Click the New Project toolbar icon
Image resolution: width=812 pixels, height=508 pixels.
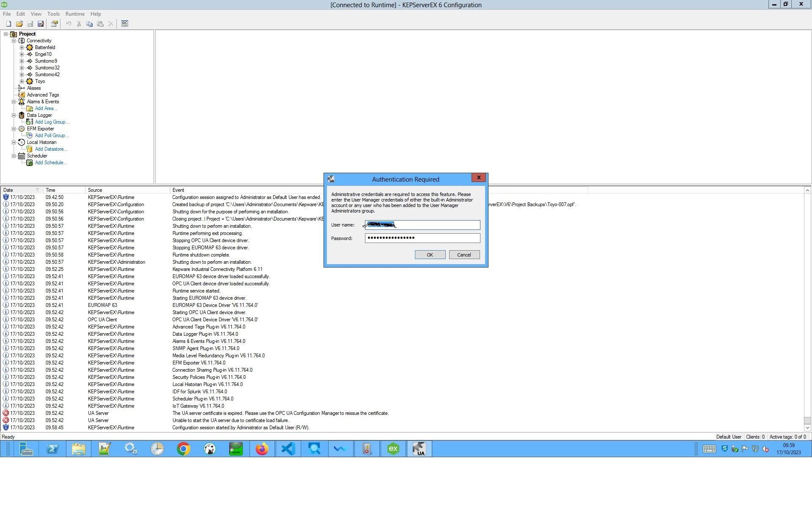tap(8, 24)
